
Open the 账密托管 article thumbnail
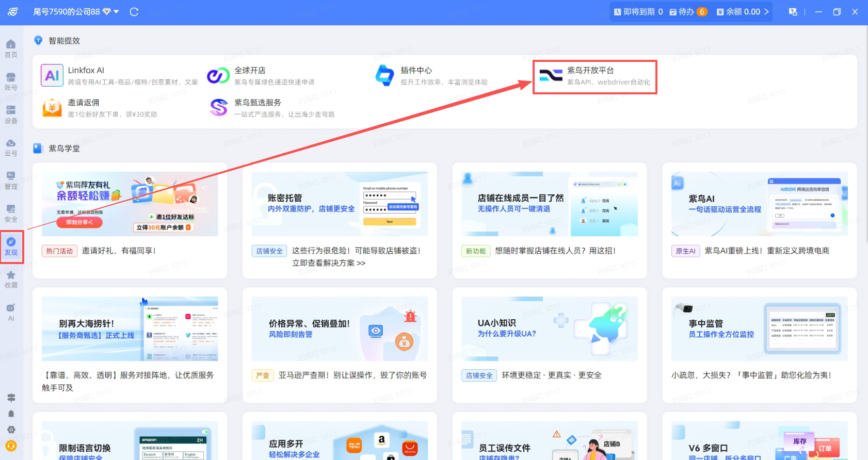340,204
